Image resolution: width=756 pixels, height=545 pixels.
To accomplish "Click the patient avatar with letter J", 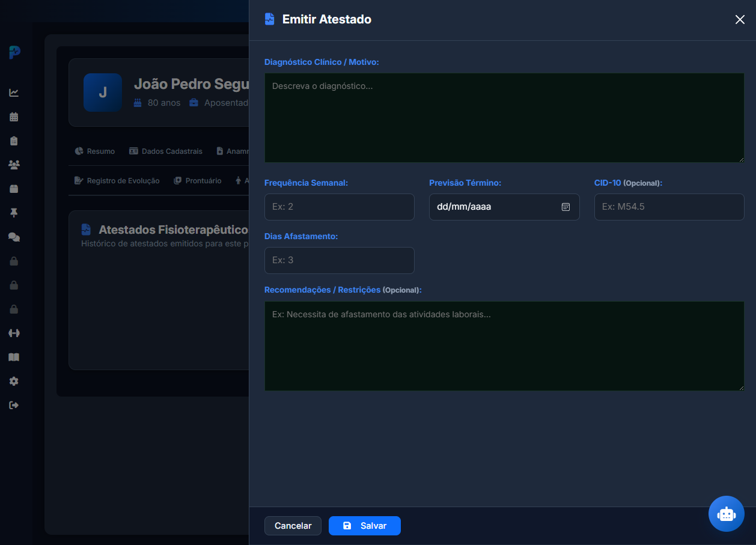I will click(x=103, y=93).
